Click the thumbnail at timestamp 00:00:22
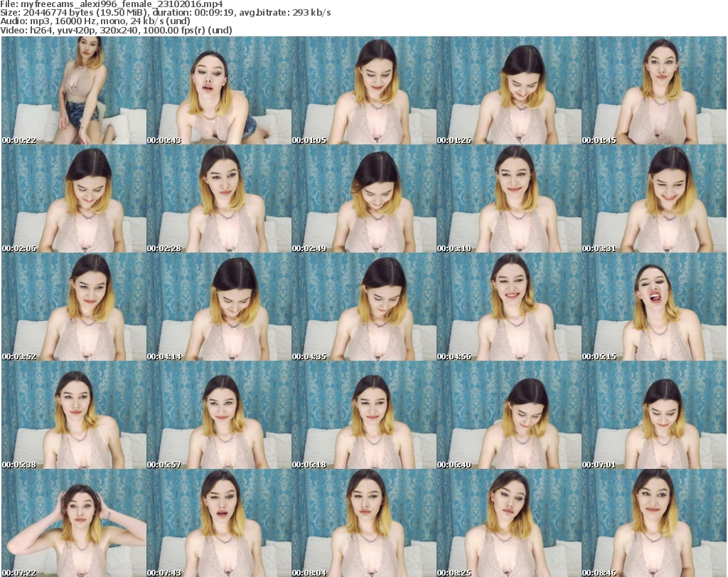The height and width of the screenshot is (577, 728). tap(74, 91)
